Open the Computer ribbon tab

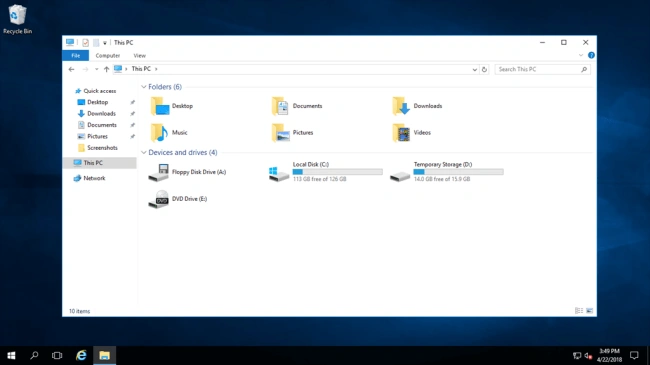[x=108, y=56]
